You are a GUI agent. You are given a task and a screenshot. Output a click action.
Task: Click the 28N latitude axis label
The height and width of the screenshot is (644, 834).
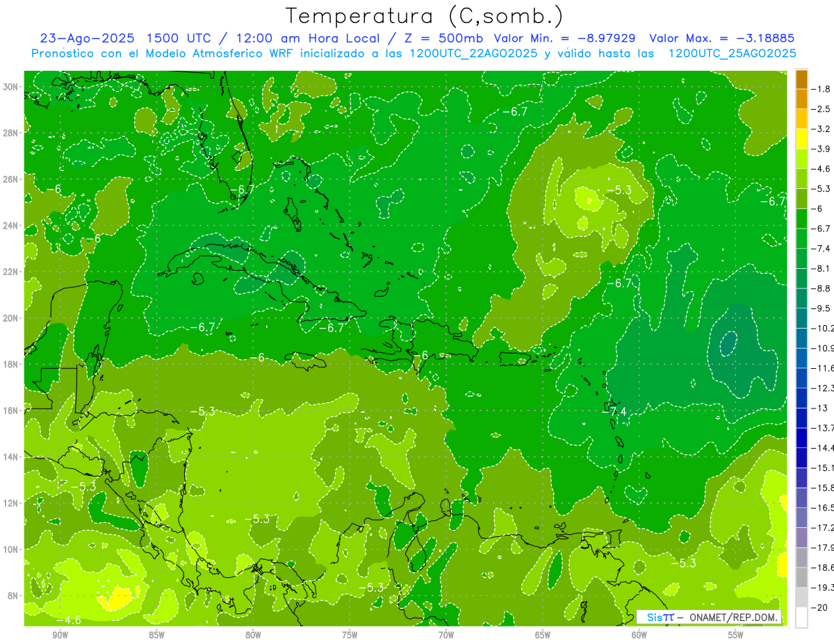click(x=12, y=133)
